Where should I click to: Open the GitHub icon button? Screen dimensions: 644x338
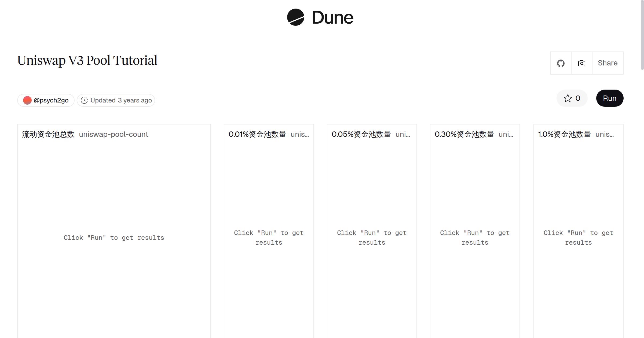pyautogui.click(x=561, y=63)
